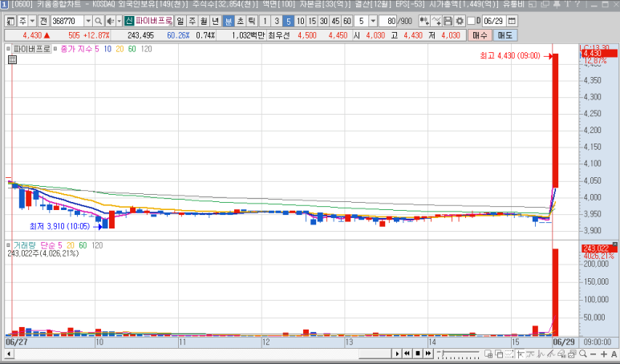Toggle the 파이버프로 price series marker
The height and width of the screenshot is (364, 620).
click(8, 49)
